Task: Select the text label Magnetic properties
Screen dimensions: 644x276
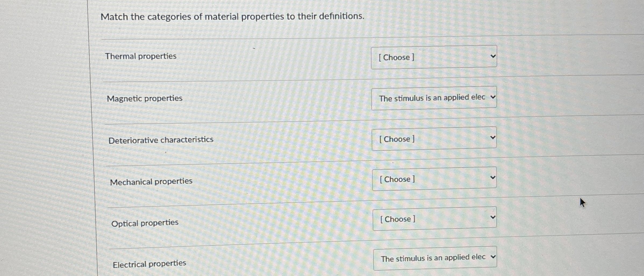Action: pyautogui.click(x=145, y=98)
